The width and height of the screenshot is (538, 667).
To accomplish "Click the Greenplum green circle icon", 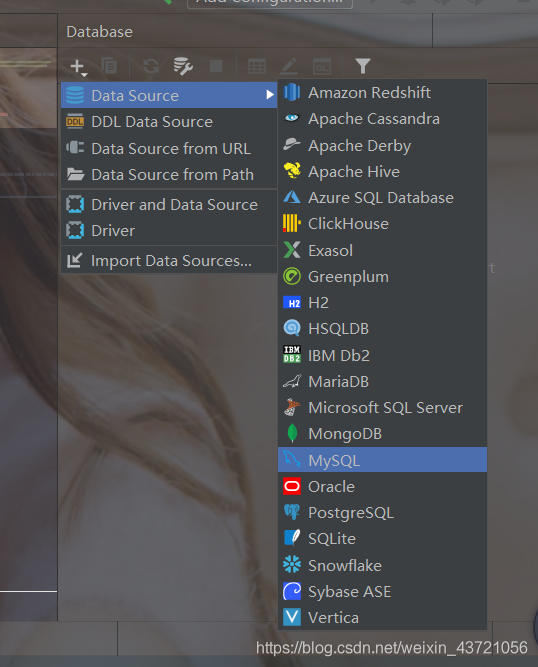I will (x=292, y=276).
